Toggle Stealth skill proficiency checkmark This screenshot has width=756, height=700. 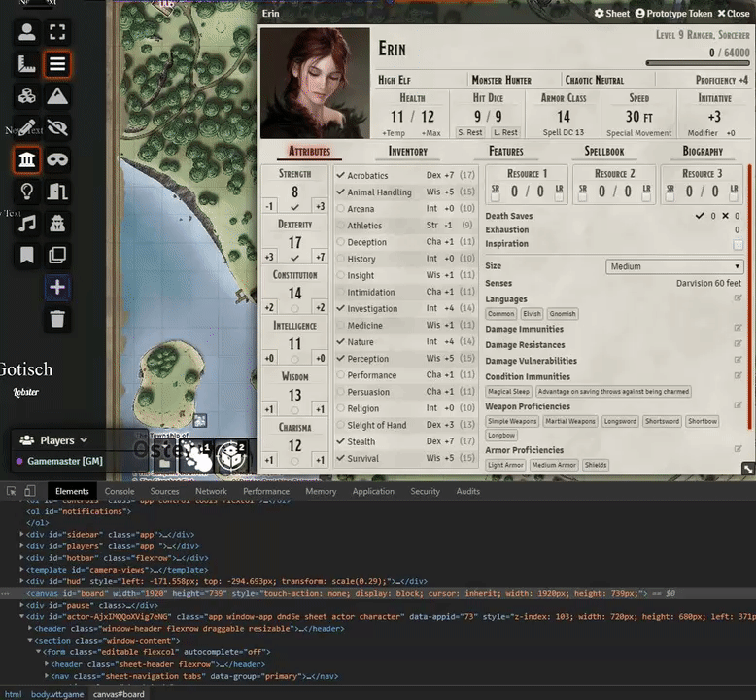340,441
